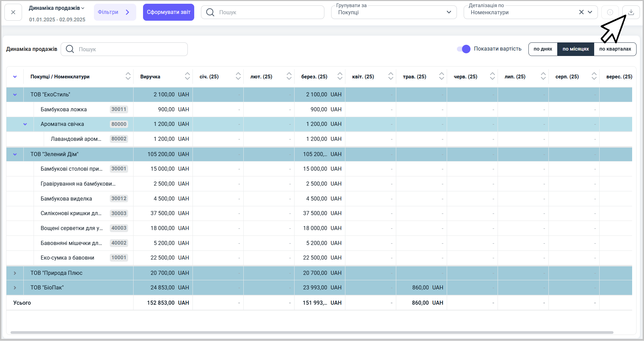Open the Фільтри panel
Viewport: 644px width, 341px height.
pos(115,12)
